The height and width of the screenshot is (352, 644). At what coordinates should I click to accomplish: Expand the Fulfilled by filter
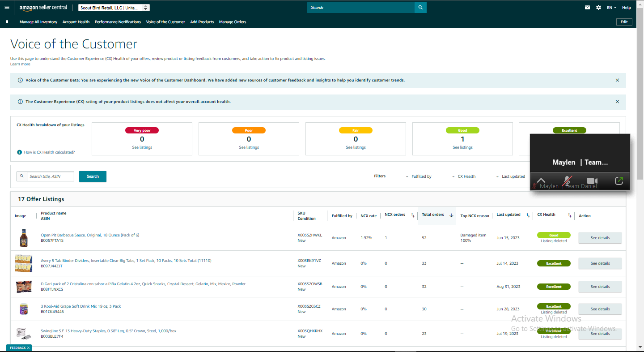[419, 176]
